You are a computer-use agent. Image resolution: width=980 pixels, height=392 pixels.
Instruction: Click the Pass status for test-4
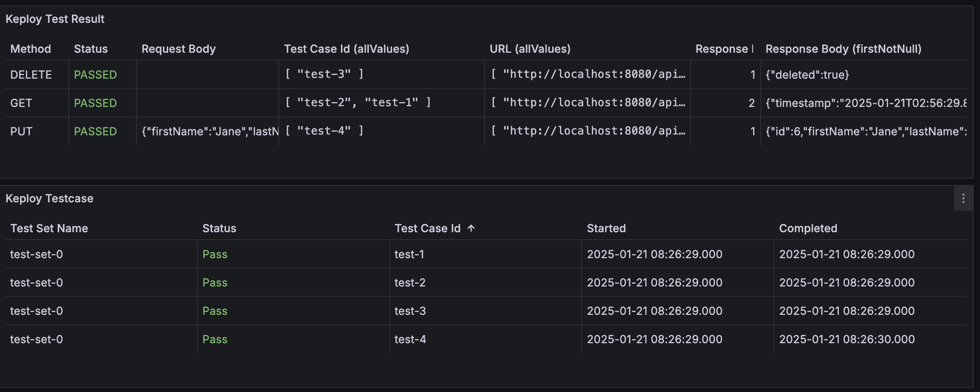click(215, 339)
